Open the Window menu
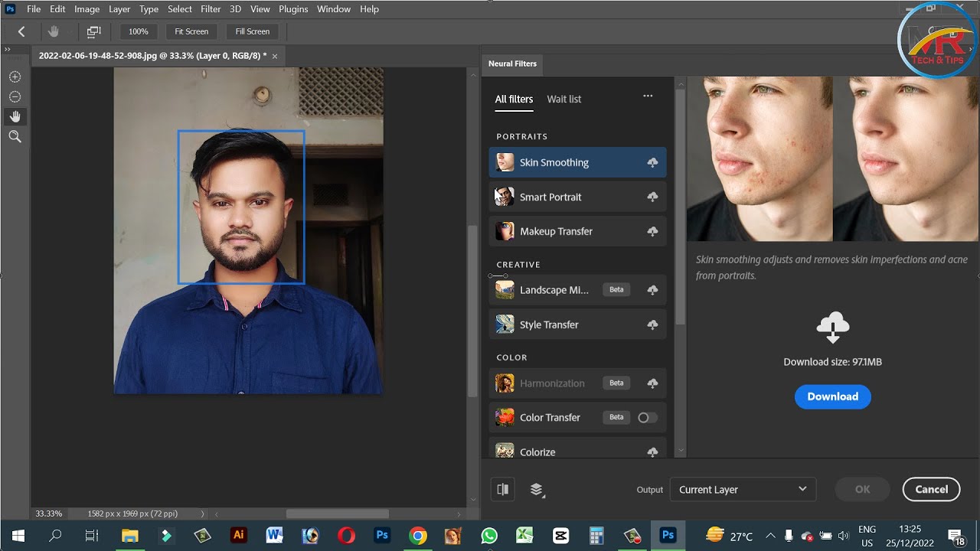Viewport: 980px width, 551px height. pos(334,9)
